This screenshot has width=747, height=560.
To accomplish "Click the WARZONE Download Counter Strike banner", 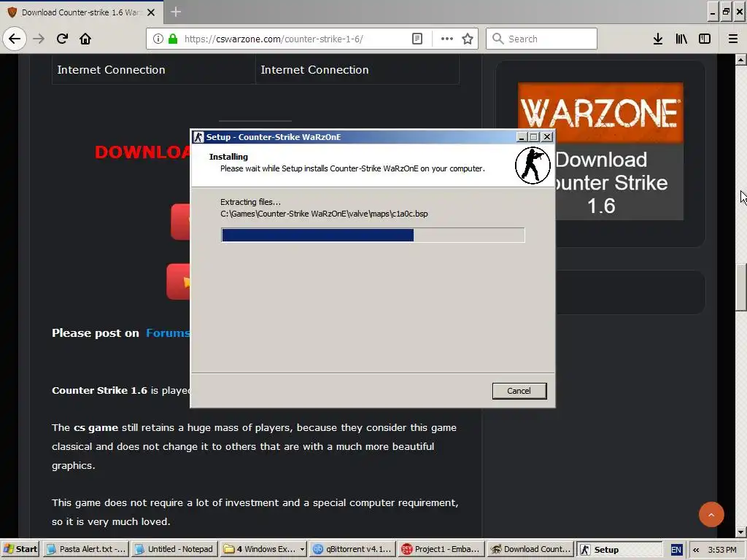I will pyautogui.click(x=601, y=152).
